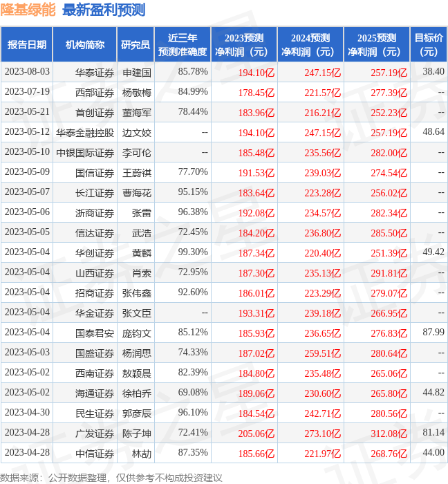Click analyst name 林劼
Screen dimensions: 448x484
tap(142, 454)
